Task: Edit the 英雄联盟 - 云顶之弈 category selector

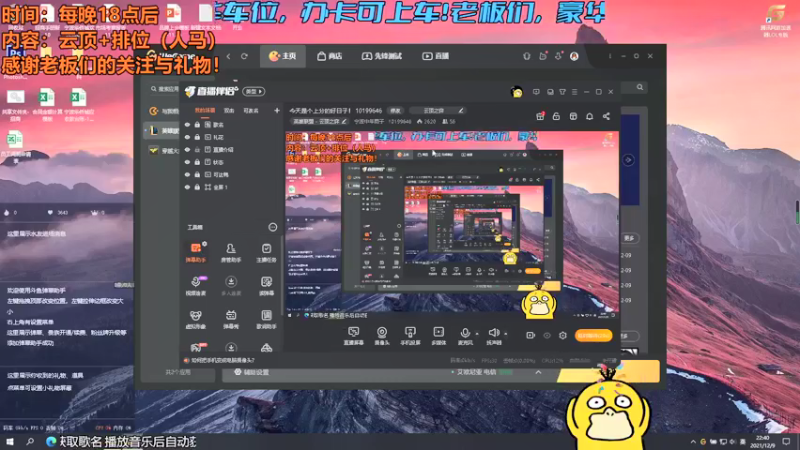Action: click(x=319, y=121)
